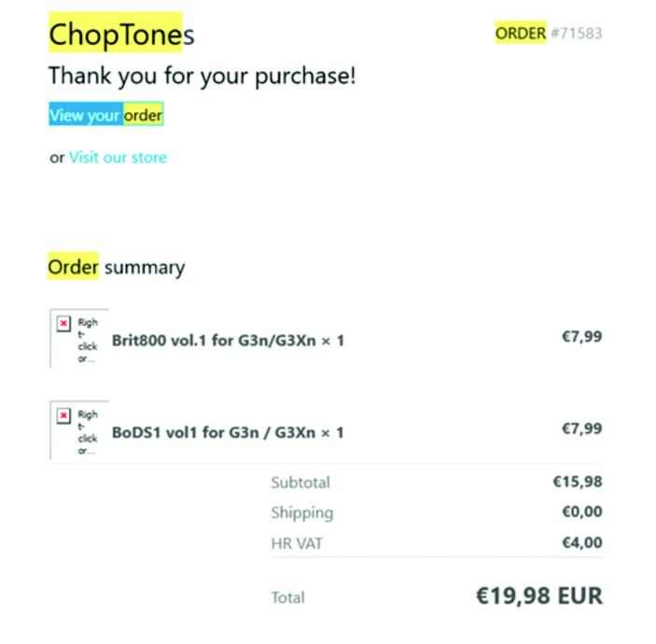656x644 pixels.
Task: Click the broken image icon beside BoDS1 vol1
Action: pos(63,415)
